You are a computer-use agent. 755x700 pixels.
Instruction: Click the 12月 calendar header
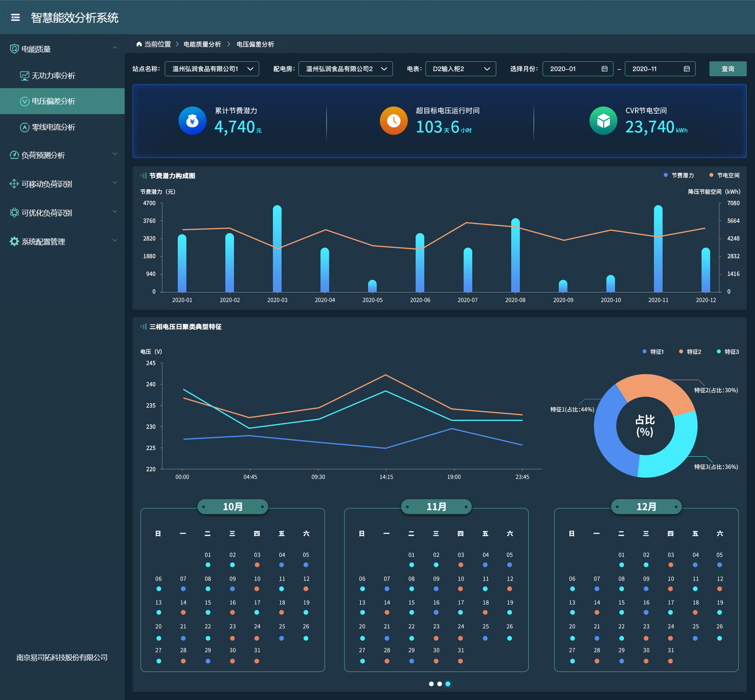click(646, 507)
